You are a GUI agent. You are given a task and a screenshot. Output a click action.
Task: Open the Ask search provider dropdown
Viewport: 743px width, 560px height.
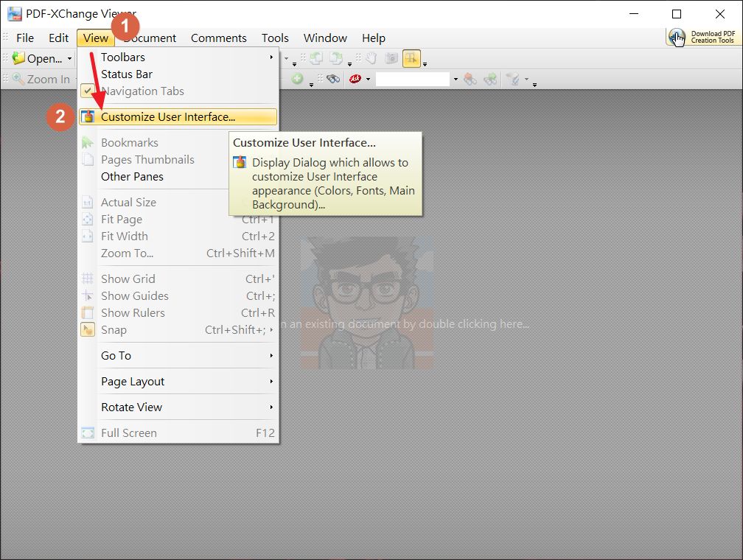tap(369, 79)
